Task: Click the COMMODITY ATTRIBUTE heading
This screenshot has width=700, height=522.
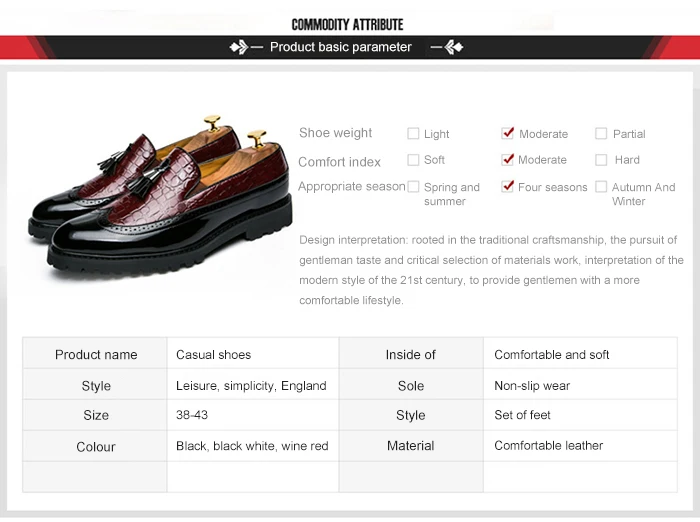Action: point(347,25)
